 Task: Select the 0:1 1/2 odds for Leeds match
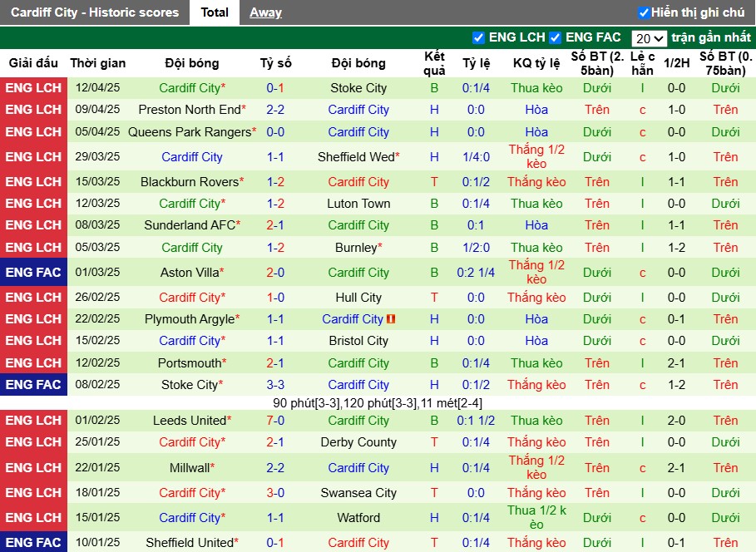[476, 421]
